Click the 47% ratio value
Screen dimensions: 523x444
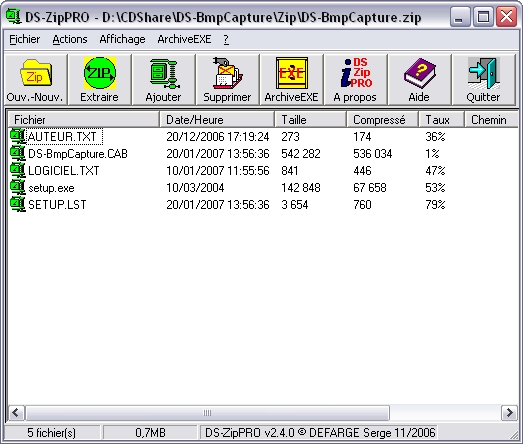point(435,171)
